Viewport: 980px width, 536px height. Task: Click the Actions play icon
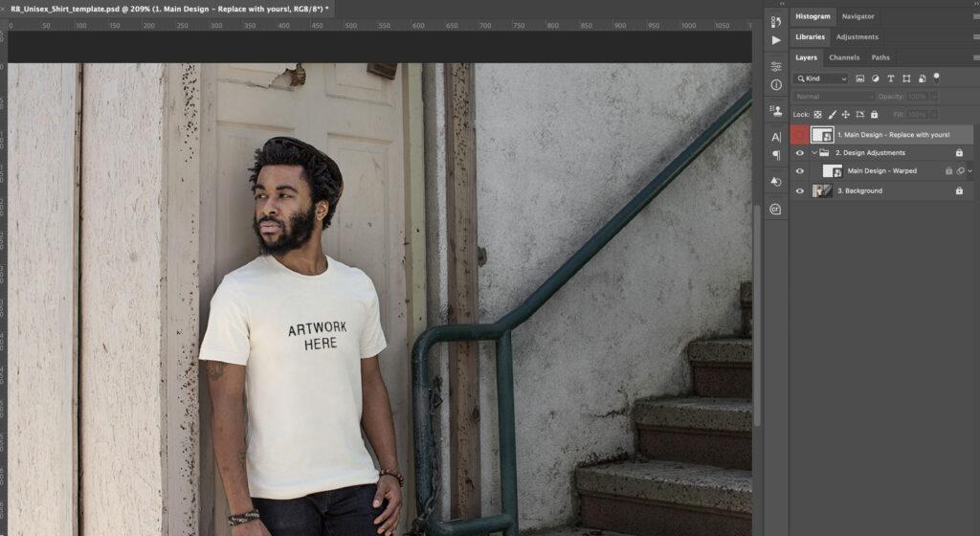pyautogui.click(x=776, y=40)
